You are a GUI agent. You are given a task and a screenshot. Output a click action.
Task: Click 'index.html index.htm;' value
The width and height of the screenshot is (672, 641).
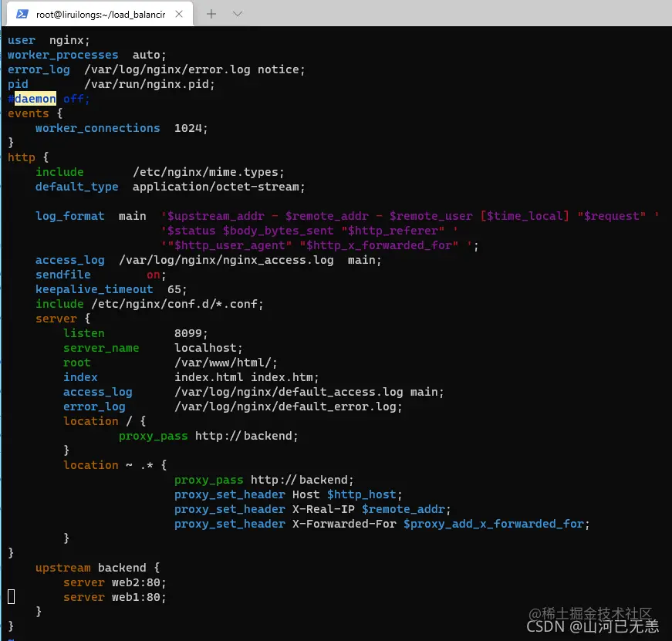(246, 377)
